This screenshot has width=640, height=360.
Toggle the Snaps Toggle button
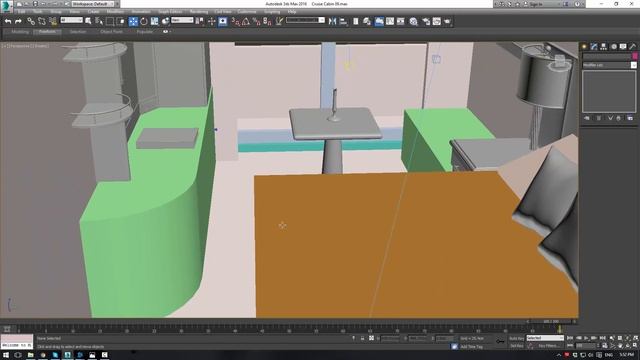point(236,21)
